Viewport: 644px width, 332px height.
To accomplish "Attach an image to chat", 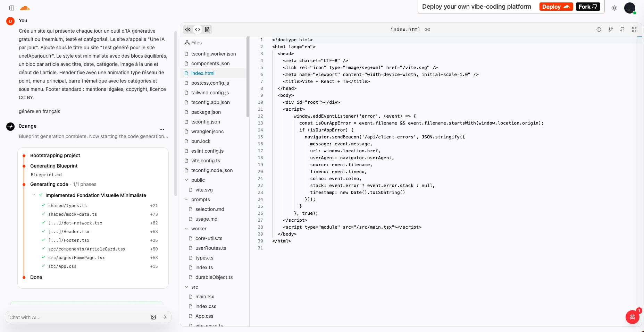I will (x=153, y=317).
